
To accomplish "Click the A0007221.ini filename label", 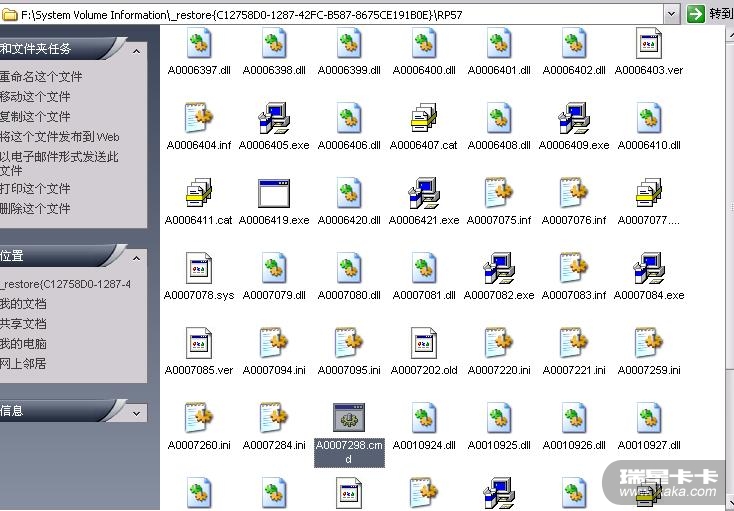I will (574, 370).
